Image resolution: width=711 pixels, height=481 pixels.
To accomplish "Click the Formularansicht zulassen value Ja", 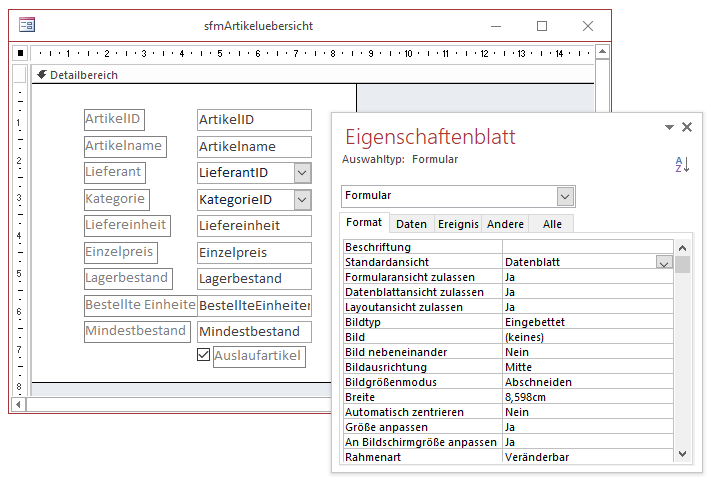I will 587,277.
